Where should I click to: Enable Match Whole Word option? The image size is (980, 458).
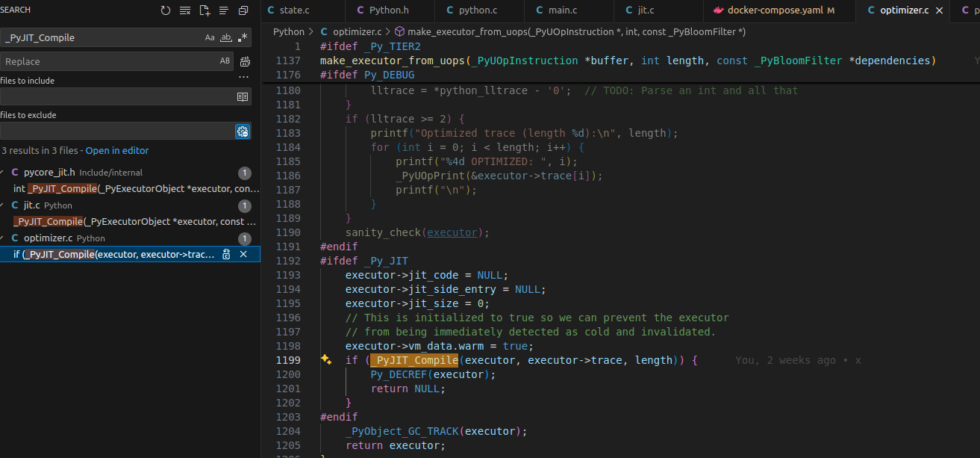(x=226, y=37)
